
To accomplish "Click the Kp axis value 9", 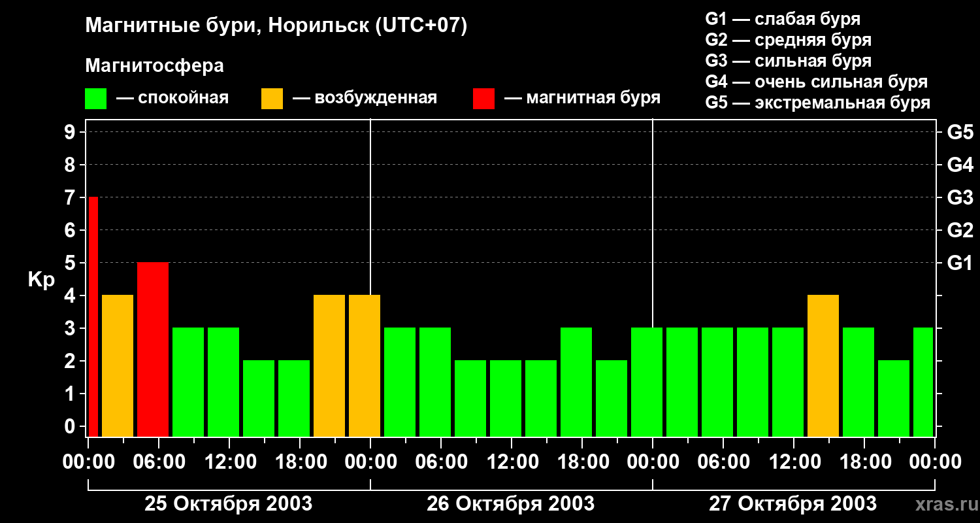I will [71, 132].
